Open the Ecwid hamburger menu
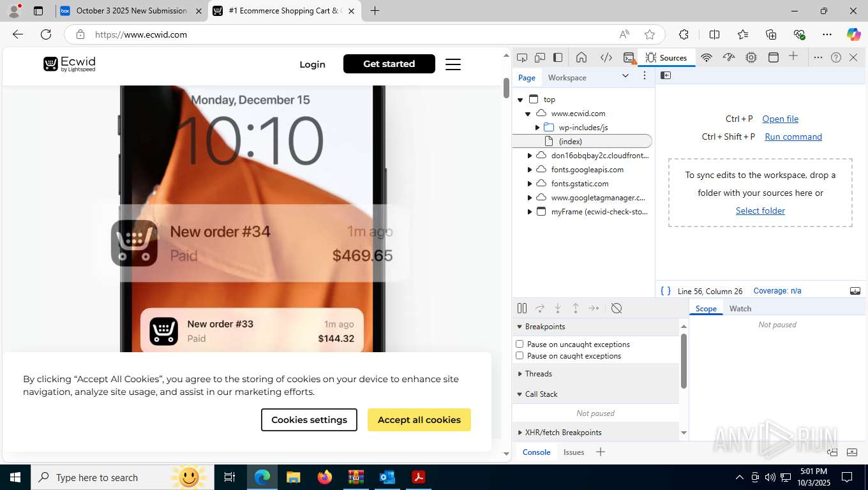The width and height of the screenshot is (868, 490). tap(453, 64)
